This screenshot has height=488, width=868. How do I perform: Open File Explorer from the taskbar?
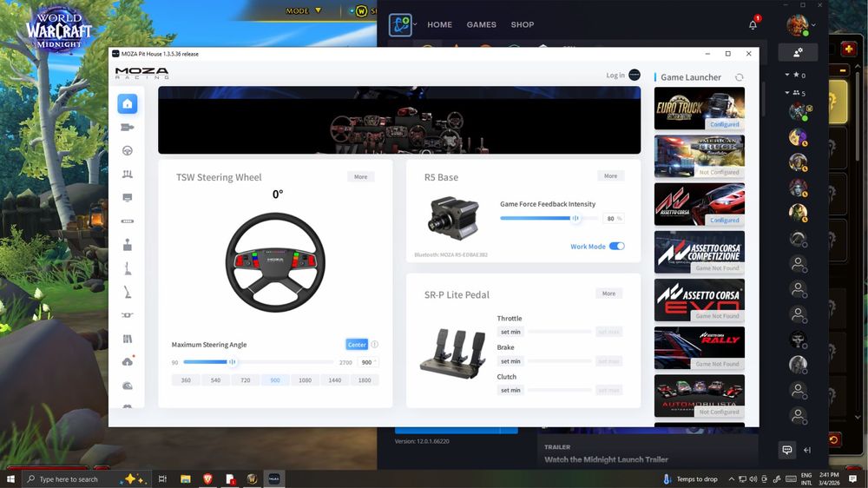[x=186, y=479]
